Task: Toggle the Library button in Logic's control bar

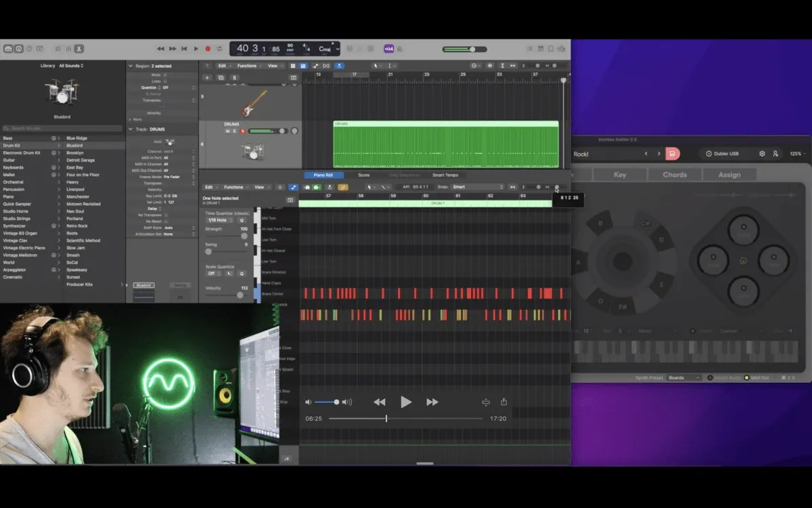Action: click(8, 49)
